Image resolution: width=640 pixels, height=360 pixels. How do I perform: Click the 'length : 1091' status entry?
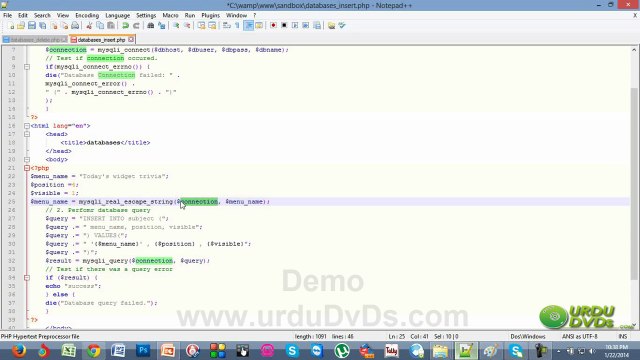pos(311,336)
